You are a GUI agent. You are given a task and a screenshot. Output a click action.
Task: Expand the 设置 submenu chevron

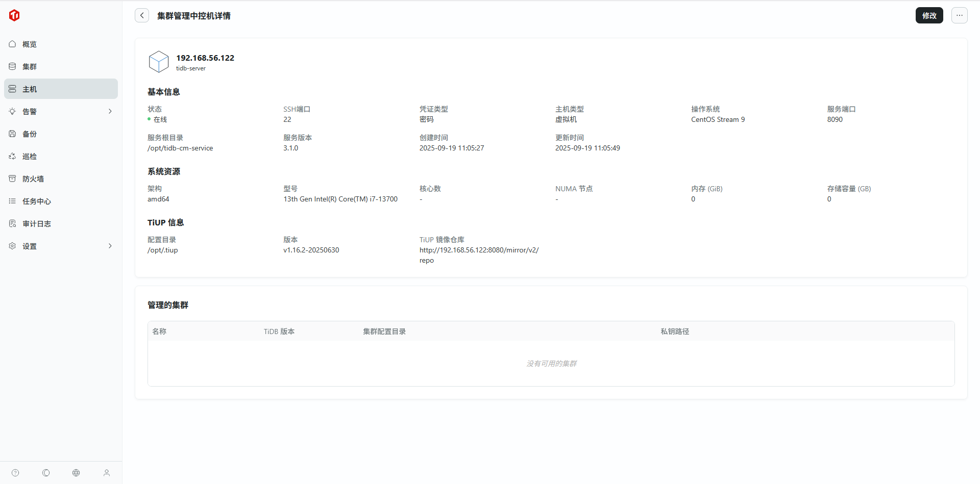point(110,246)
